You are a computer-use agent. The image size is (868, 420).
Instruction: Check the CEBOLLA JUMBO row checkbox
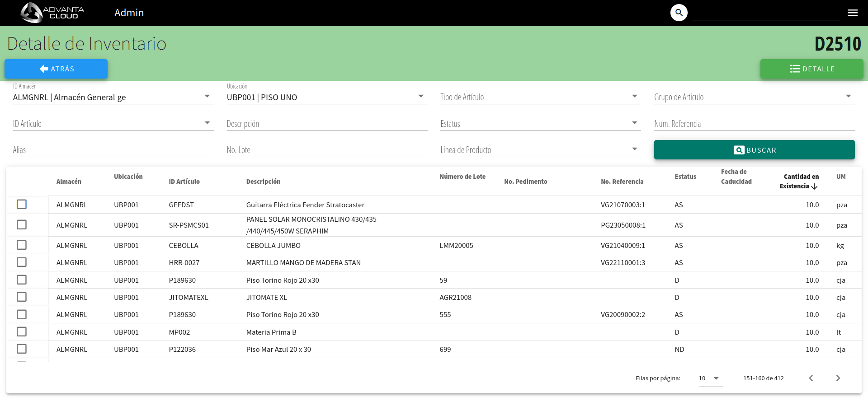[x=22, y=245]
